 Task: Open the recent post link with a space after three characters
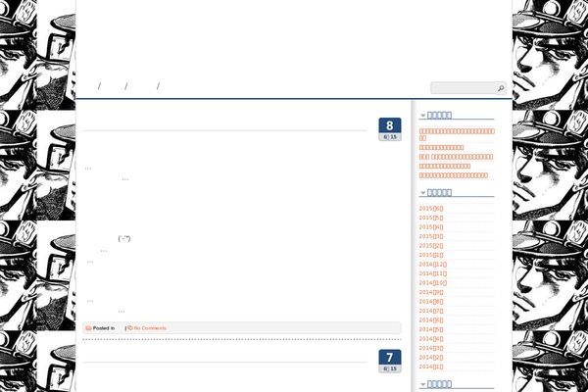pos(456,157)
